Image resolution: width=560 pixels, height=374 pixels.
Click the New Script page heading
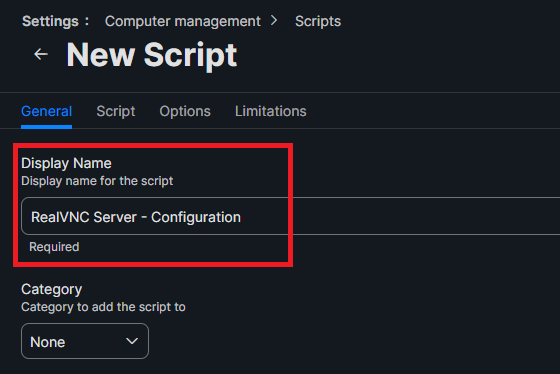(152, 55)
